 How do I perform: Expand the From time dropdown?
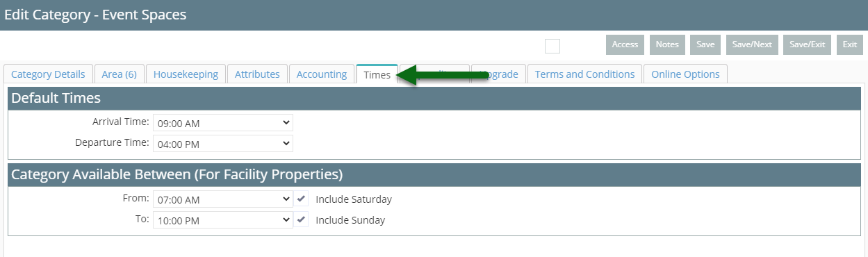pos(223,199)
